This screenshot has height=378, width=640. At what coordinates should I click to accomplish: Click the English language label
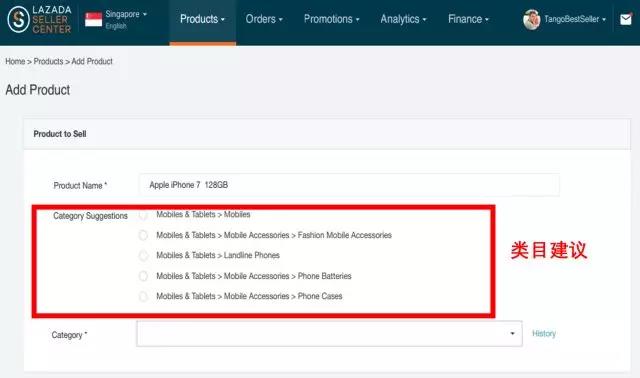tap(116, 26)
